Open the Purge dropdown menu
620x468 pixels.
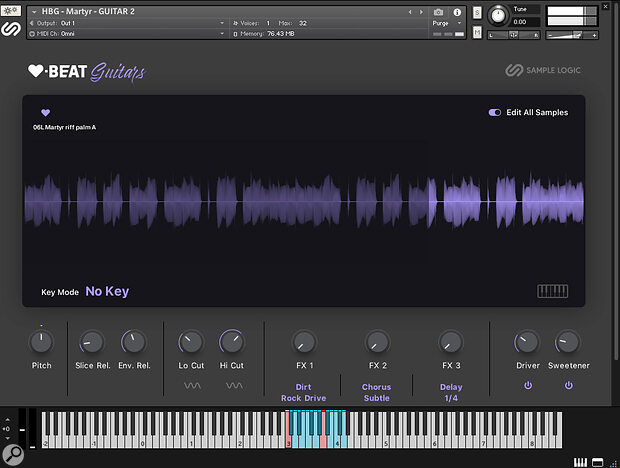[447, 23]
